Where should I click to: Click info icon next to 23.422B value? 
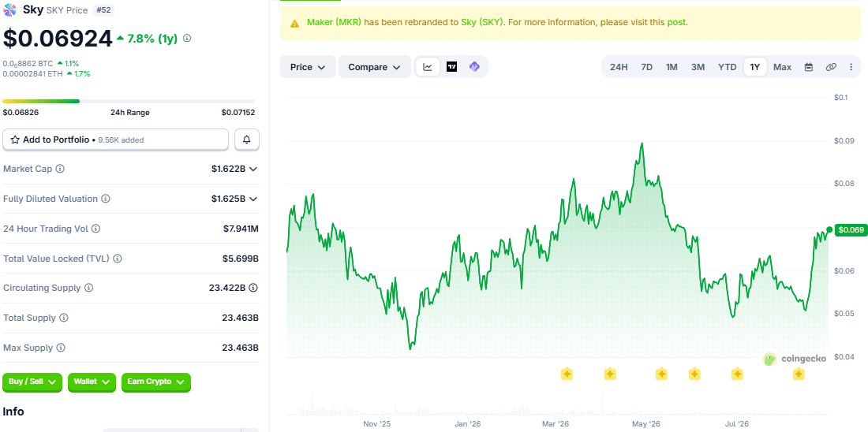click(253, 288)
